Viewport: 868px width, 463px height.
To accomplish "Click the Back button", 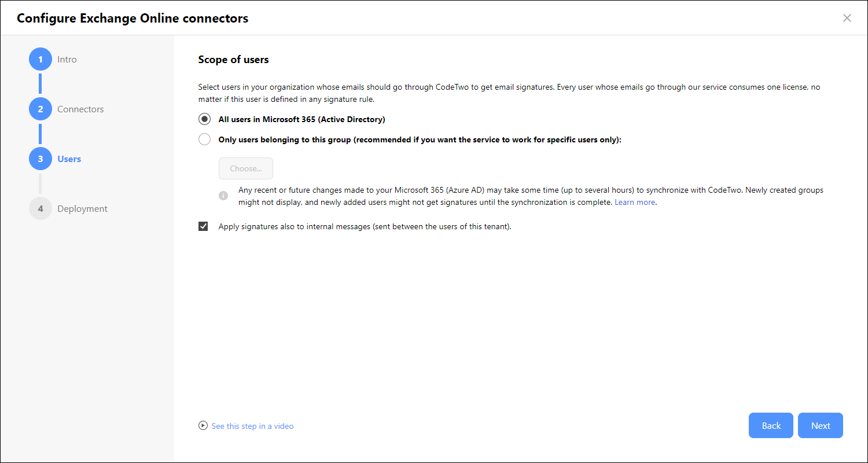I will (771, 425).
